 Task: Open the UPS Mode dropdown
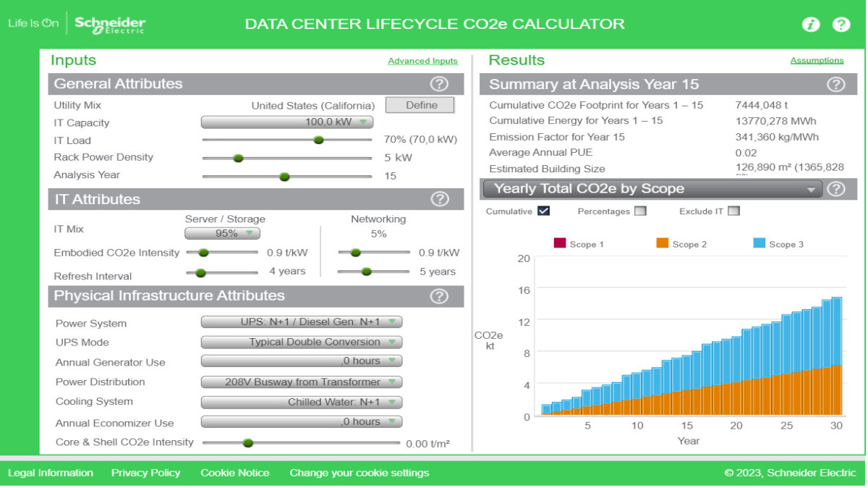[302, 342]
